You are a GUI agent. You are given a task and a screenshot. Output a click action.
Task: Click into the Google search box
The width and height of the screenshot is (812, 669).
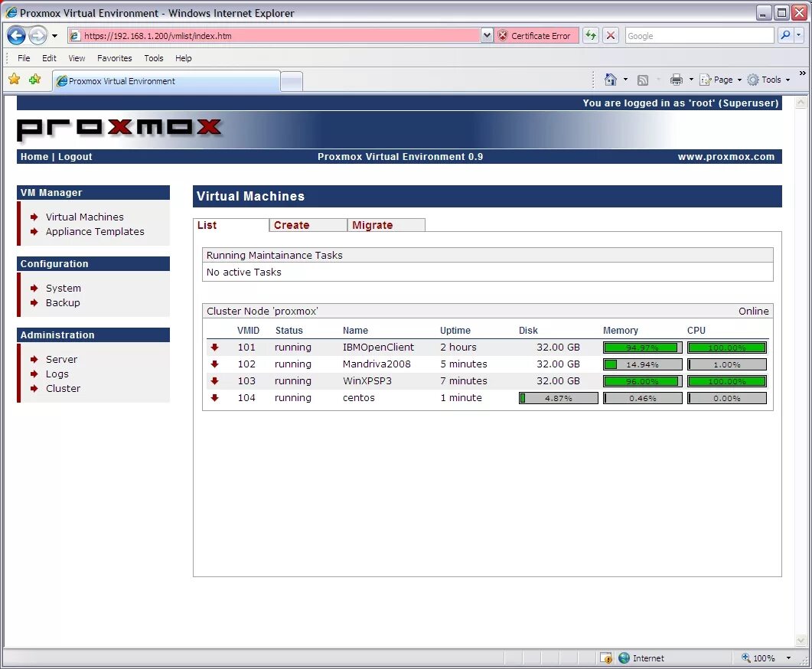(x=699, y=36)
